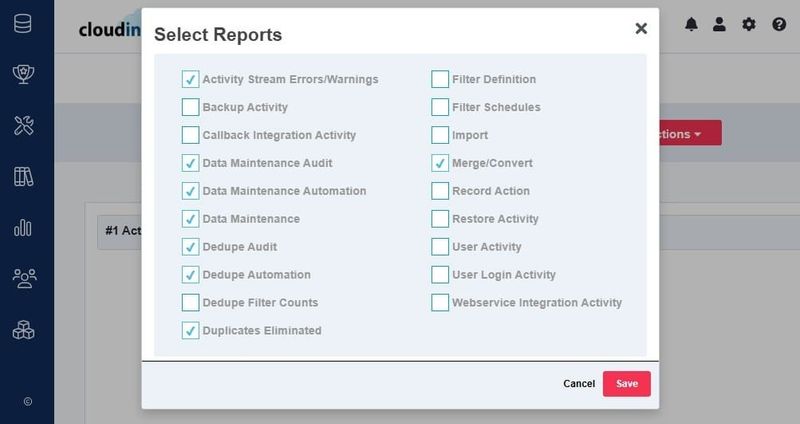Image resolution: width=800 pixels, height=424 pixels.
Task: Open the cubes sidebar icon
Action: pos(23,330)
